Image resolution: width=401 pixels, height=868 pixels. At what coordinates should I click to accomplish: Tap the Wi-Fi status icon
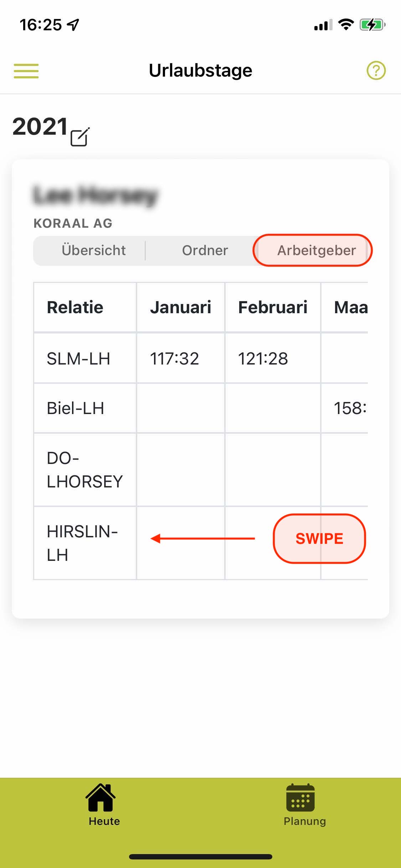345,25
